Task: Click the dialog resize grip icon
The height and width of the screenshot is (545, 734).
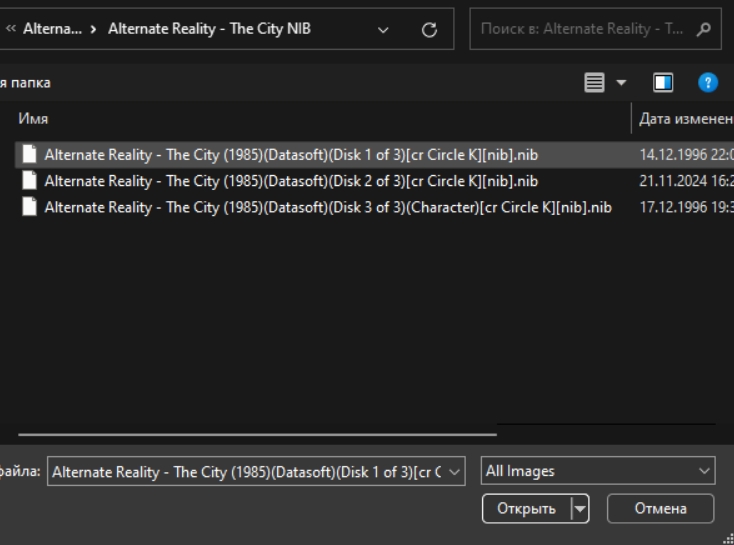Action: tap(728, 539)
